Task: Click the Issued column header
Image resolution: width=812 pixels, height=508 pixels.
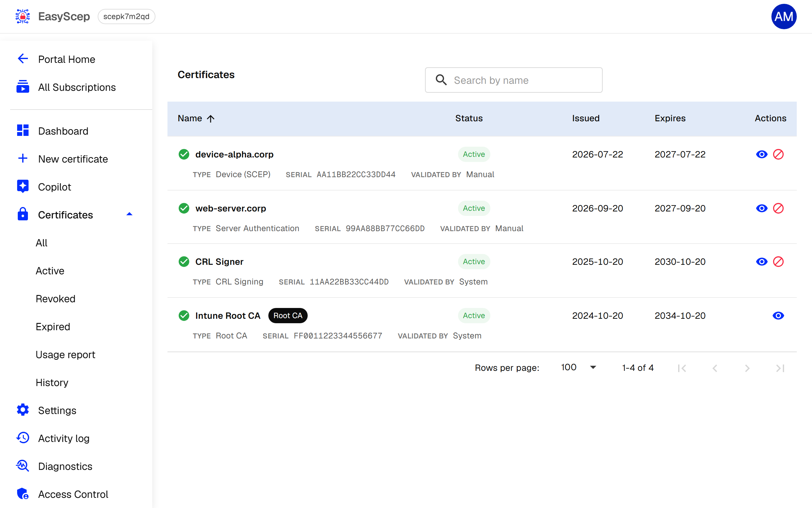Action: (x=586, y=118)
